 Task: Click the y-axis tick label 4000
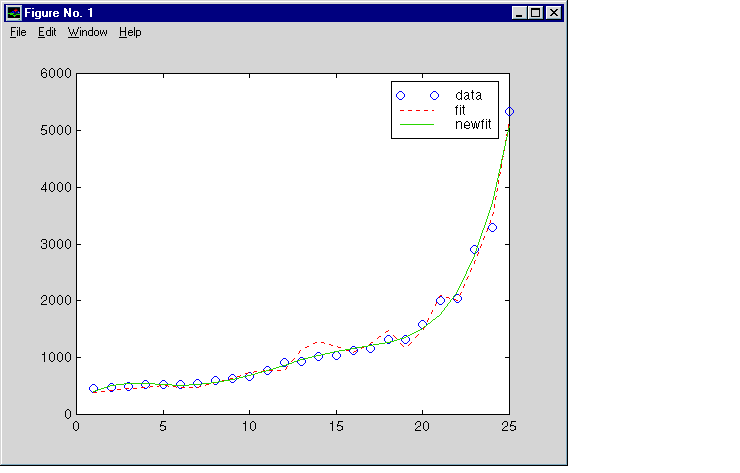tap(56, 187)
